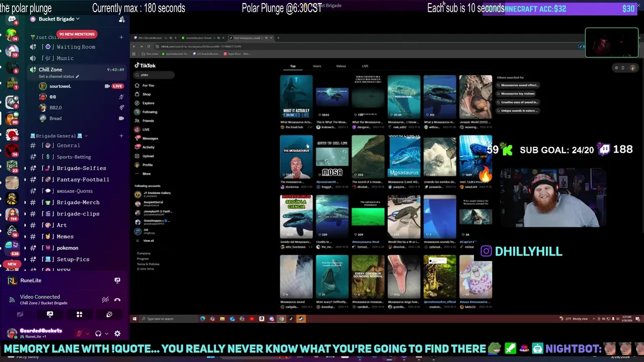Image resolution: width=644 pixels, height=362 pixels.
Task: Toggle Discord headphone deafen
Action: point(98,333)
